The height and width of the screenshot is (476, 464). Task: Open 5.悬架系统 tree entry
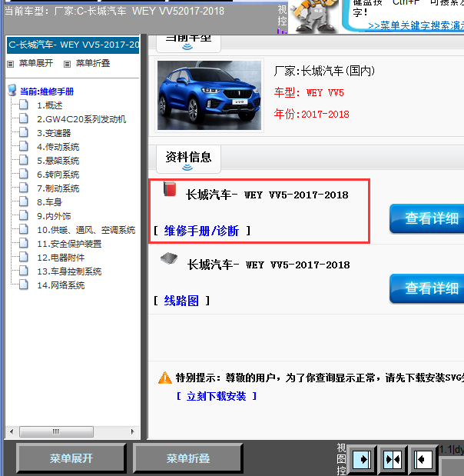58,161
